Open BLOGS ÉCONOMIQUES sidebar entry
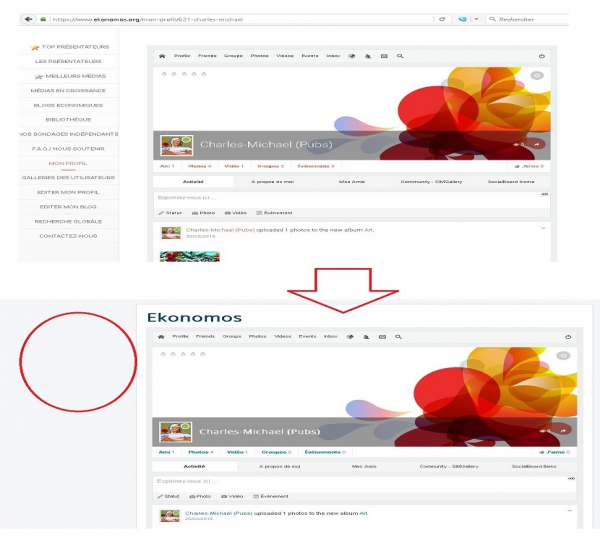The width and height of the screenshot is (600, 557). pyautogui.click(x=69, y=105)
